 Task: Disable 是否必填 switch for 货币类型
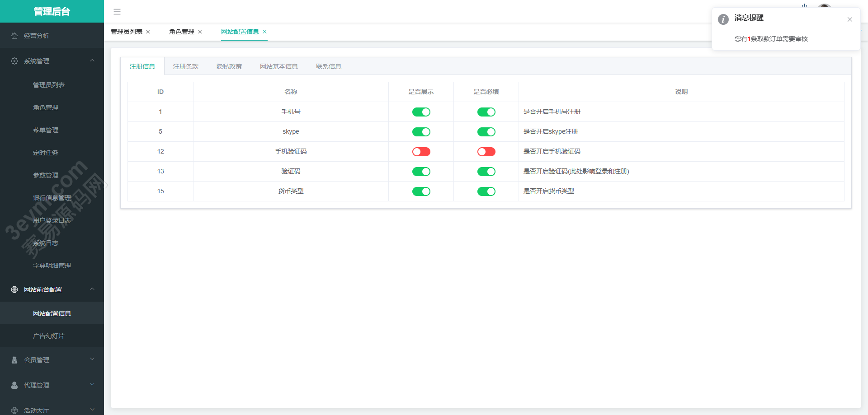[x=486, y=191]
